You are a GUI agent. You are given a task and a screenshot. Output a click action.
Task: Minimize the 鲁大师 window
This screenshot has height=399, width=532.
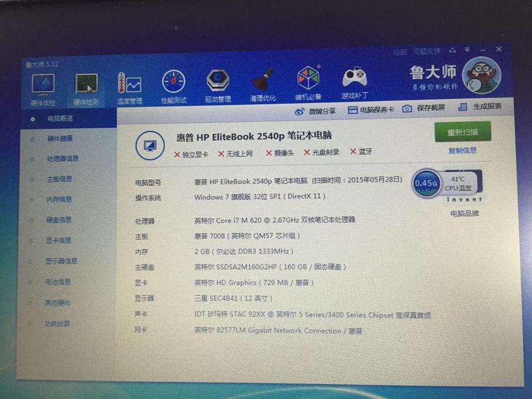tap(483, 50)
